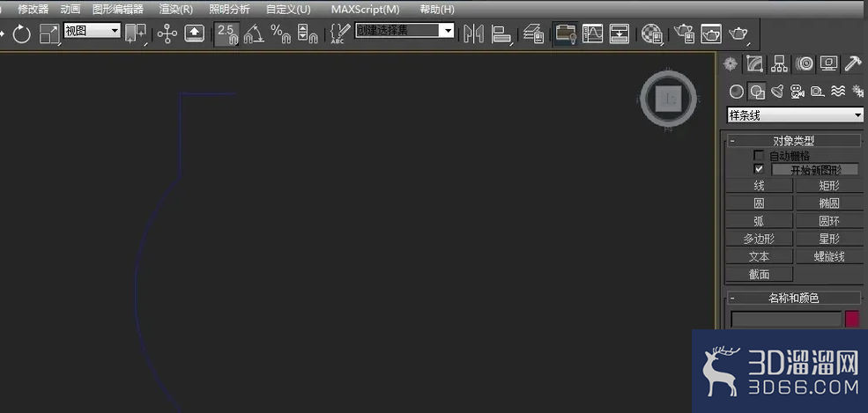Image resolution: width=868 pixels, height=413 pixels.
Task: Select the Helpers category icon
Action: pos(818,92)
